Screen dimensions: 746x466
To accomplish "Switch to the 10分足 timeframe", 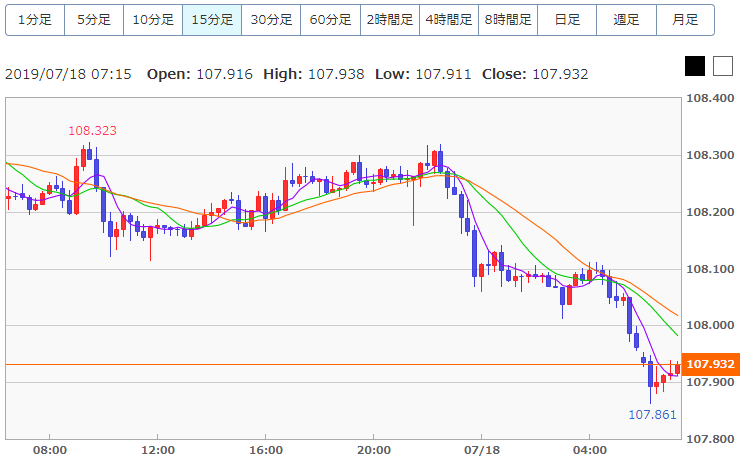I will tap(153, 20).
